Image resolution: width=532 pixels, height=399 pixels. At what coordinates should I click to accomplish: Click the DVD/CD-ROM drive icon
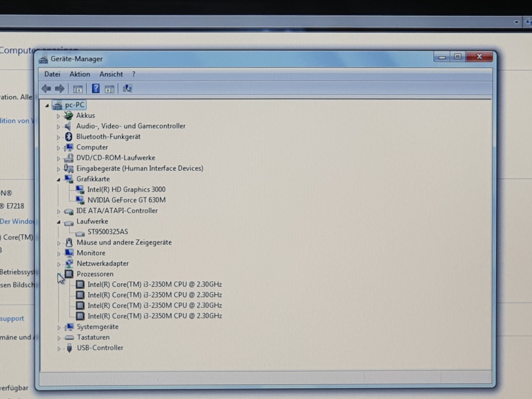pyautogui.click(x=68, y=158)
